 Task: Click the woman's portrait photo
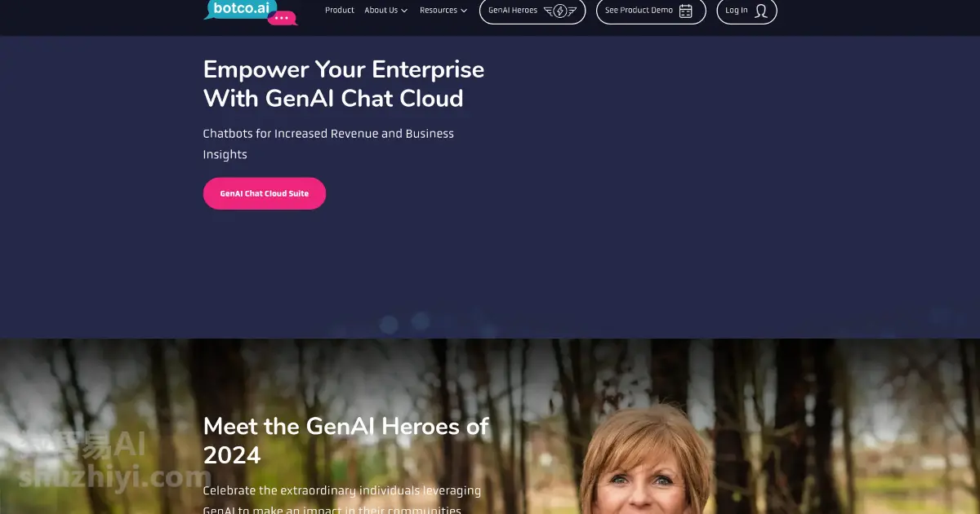[x=647, y=461]
